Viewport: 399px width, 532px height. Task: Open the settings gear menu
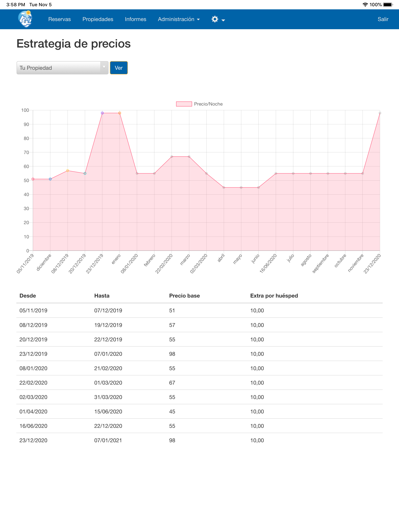(x=218, y=19)
